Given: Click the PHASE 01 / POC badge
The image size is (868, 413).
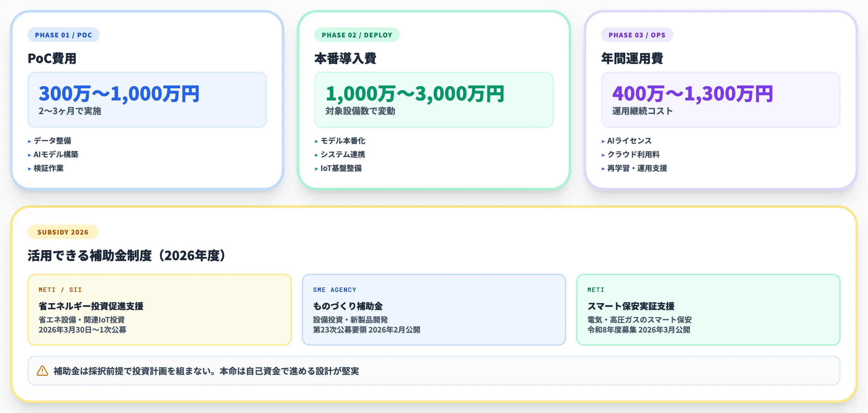Looking at the screenshot, I should tap(64, 35).
